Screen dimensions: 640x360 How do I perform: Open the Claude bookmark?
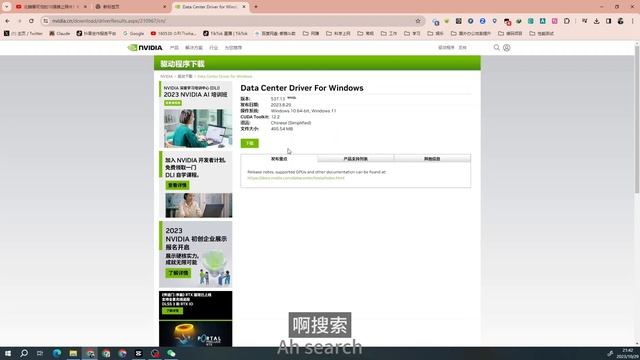coord(60,33)
